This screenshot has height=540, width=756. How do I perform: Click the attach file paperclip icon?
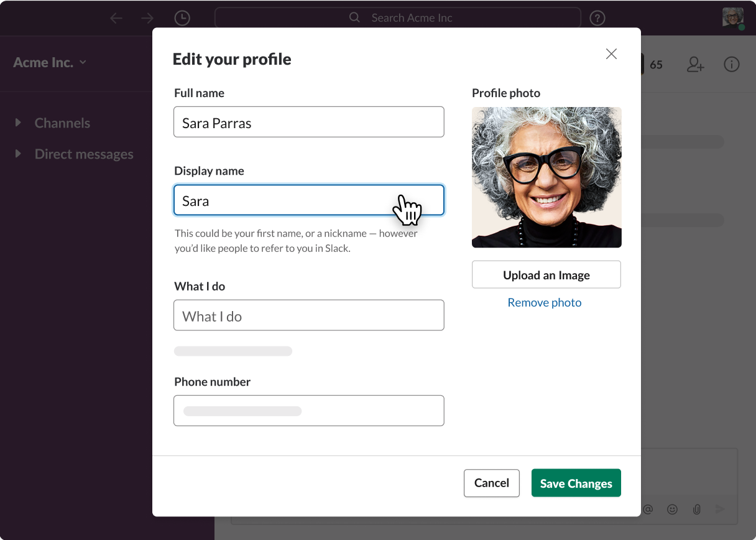pos(696,509)
